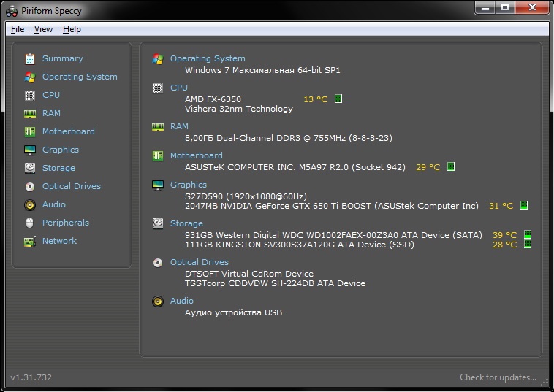The image size is (554, 392).
Task: Click the Summary clipboard icon in sidebar
Action: coord(30,58)
